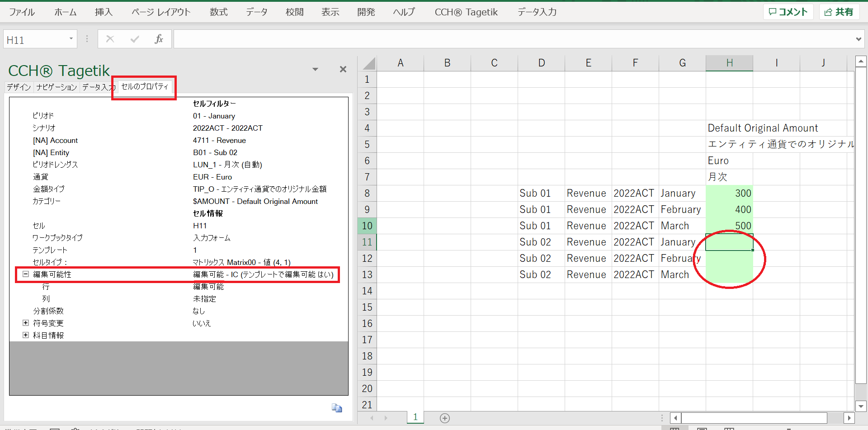868x430 pixels.
Task: Expand the 符号変更 tree node
Action: 26,323
